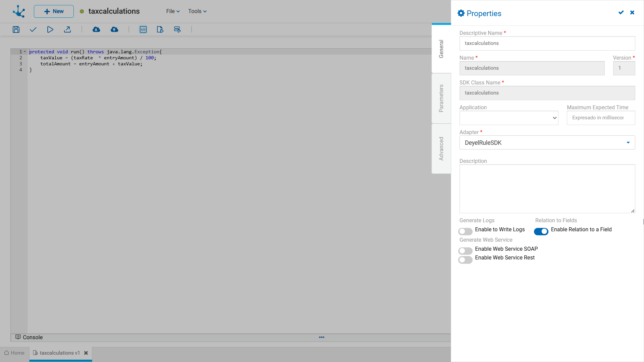Open the Advanced side tab
The width and height of the screenshot is (644, 362).
441,148
